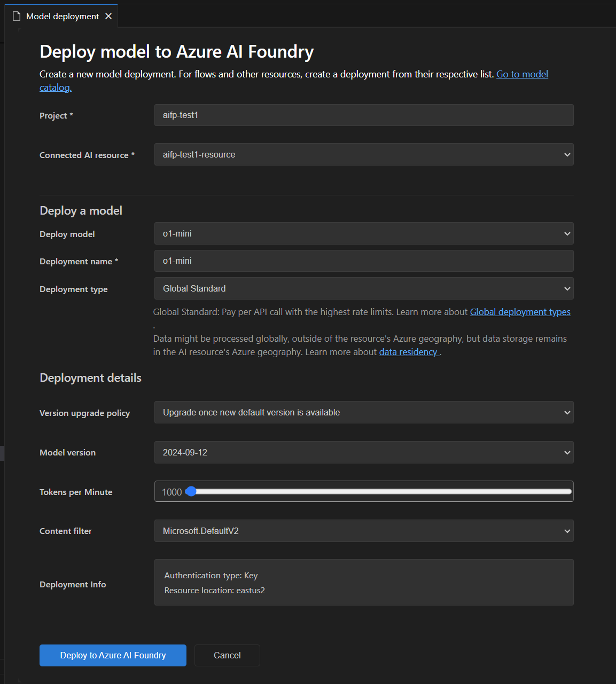Open the Version upgrade policy dropdown

click(x=363, y=412)
